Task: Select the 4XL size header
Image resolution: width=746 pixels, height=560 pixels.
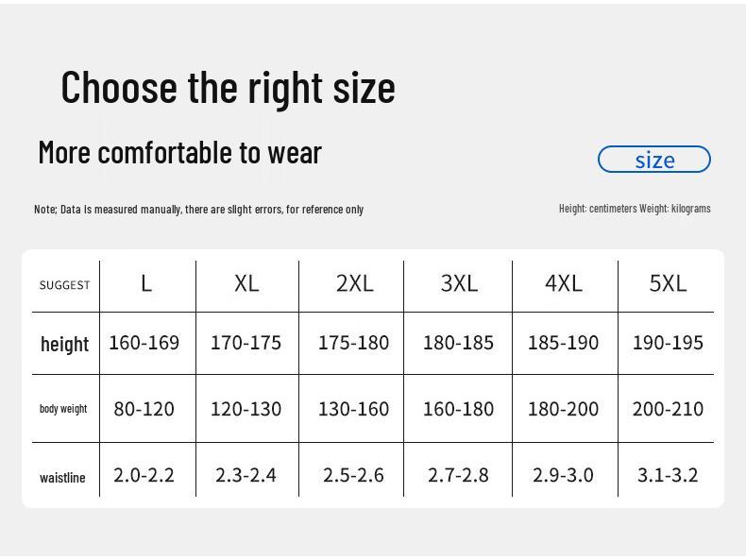Action: point(564,283)
